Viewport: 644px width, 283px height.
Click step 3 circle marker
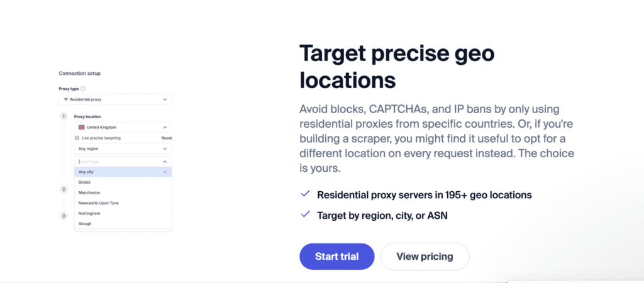pyautogui.click(x=64, y=216)
